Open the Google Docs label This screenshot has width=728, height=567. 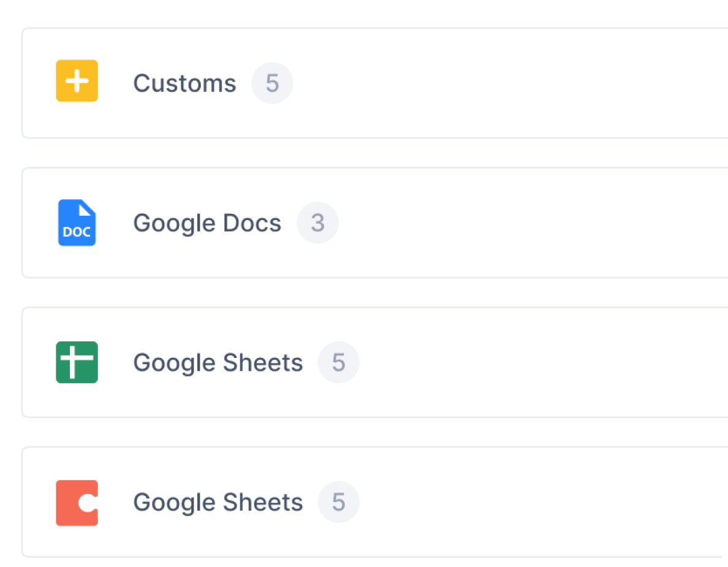pos(207,223)
